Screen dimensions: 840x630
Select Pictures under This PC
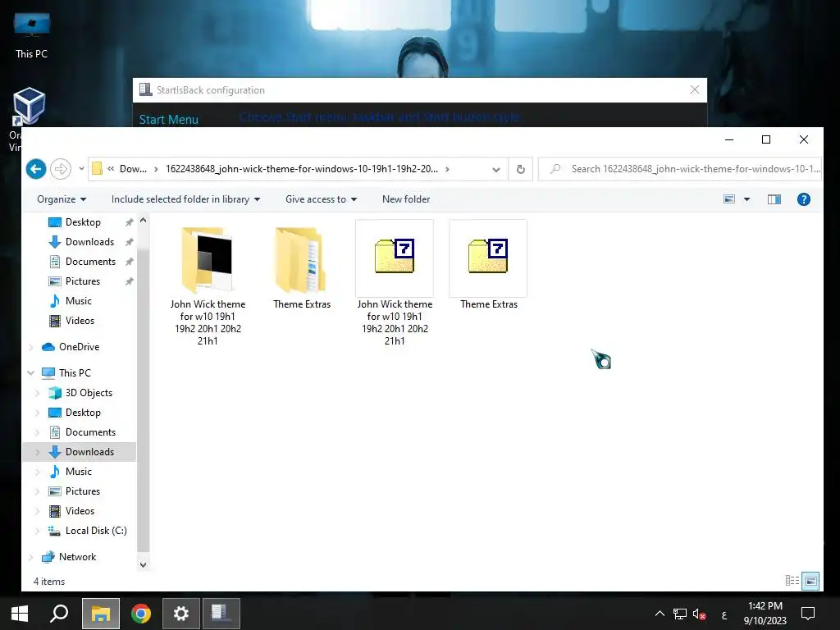tap(83, 491)
